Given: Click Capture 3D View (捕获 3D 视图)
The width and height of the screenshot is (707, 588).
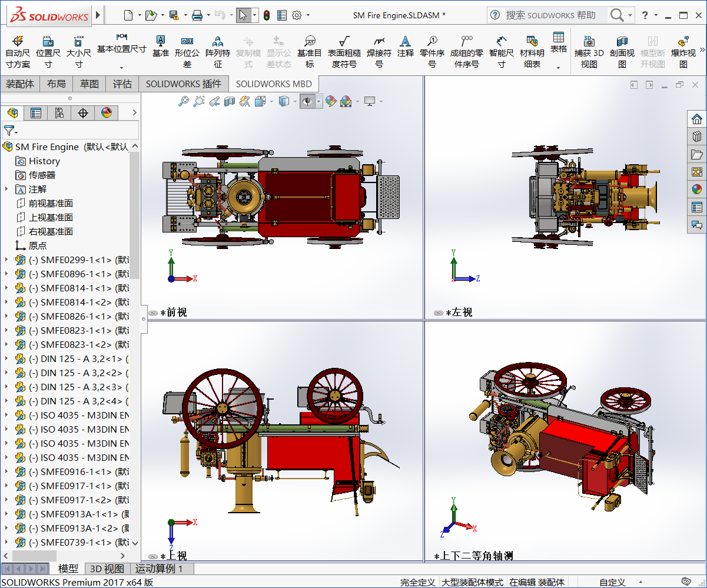Looking at the screenshot, I should click(x=589, y=52).
